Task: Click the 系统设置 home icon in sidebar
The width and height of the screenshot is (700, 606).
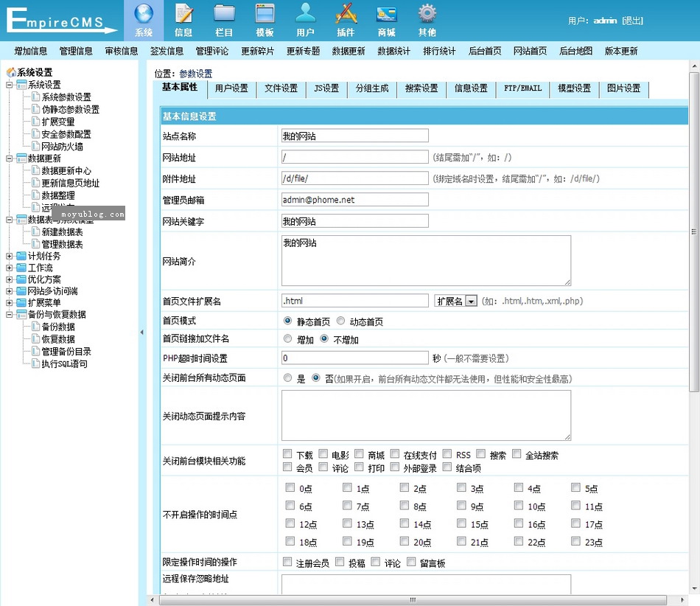Action: (11, 72)
